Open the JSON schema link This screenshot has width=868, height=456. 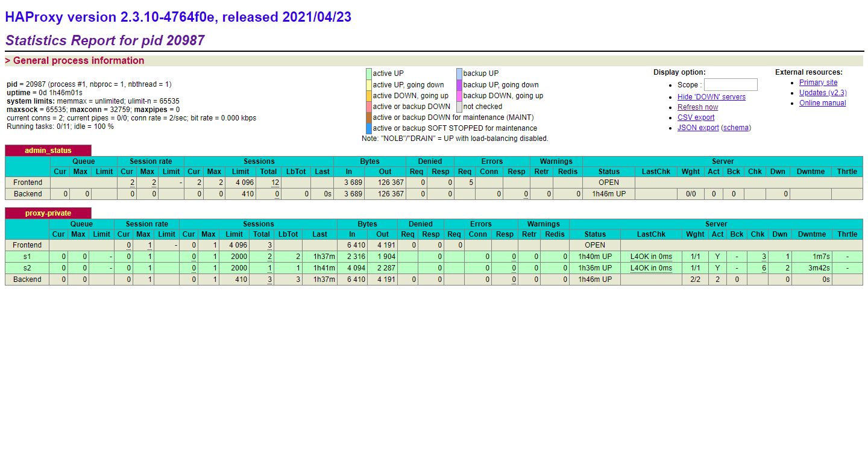pos(736,128)
